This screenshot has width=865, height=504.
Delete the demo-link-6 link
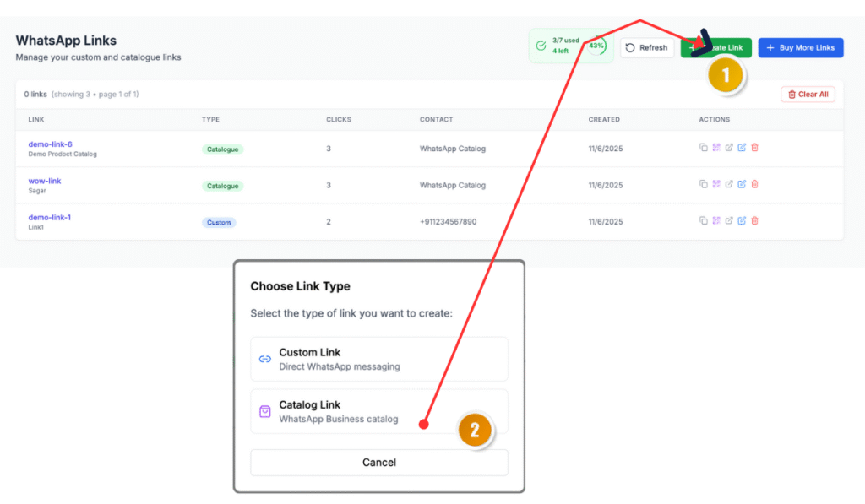754,148
